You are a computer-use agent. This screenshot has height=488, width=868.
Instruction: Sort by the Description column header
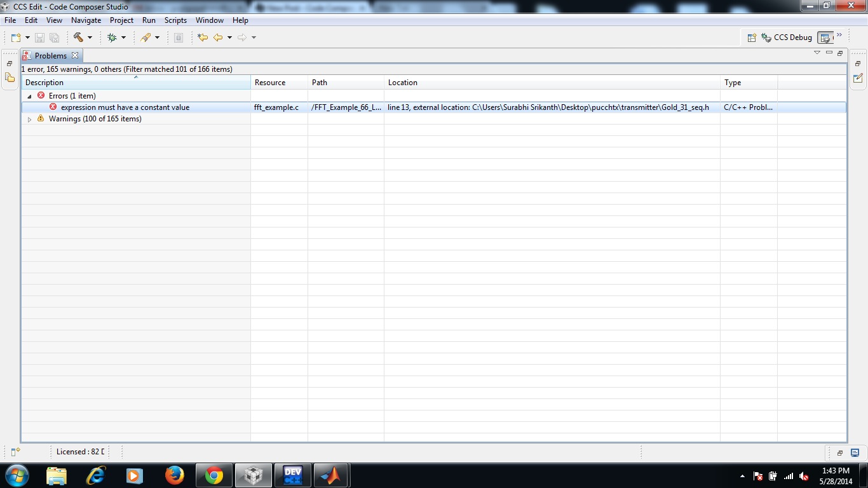pos(136,83)
